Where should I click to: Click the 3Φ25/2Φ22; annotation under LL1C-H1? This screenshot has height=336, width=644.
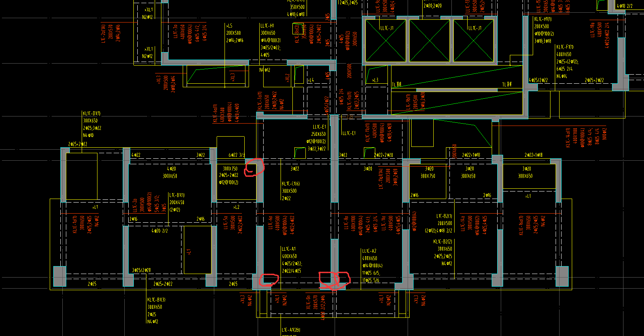[x=270, y=47]
